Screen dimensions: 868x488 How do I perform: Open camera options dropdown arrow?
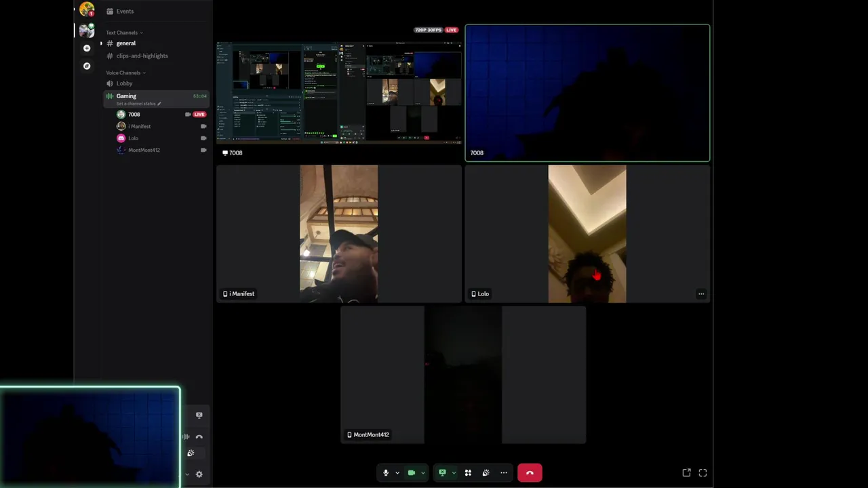click(422, 473)
